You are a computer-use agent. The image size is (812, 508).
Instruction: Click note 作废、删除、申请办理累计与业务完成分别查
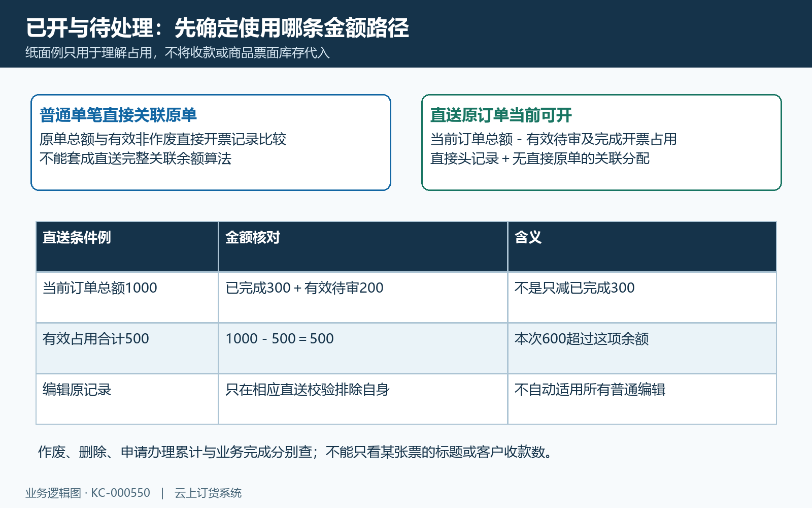(x=175, y=452)
